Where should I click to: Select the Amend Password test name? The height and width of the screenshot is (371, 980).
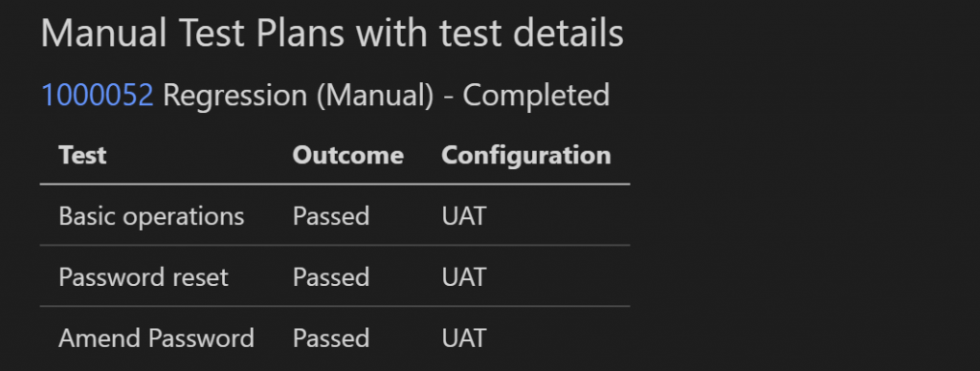[156, 338]
